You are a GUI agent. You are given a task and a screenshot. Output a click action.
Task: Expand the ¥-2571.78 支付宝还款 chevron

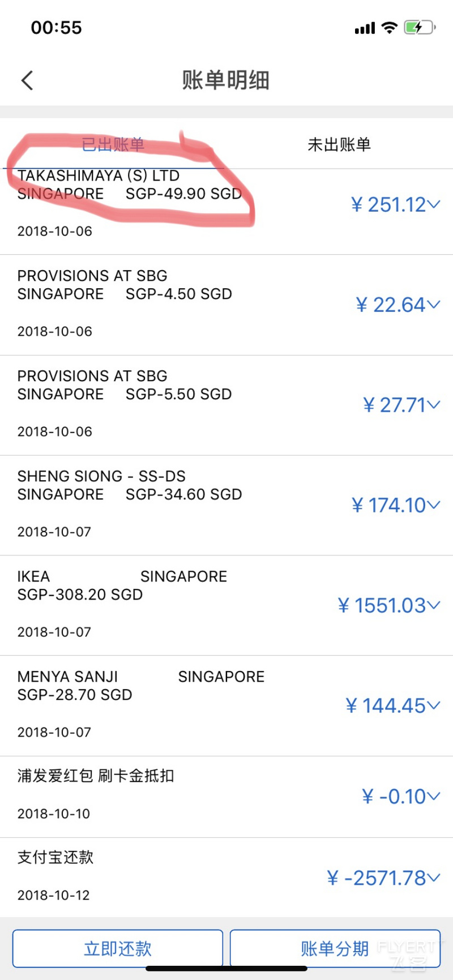tap(434, 878)
